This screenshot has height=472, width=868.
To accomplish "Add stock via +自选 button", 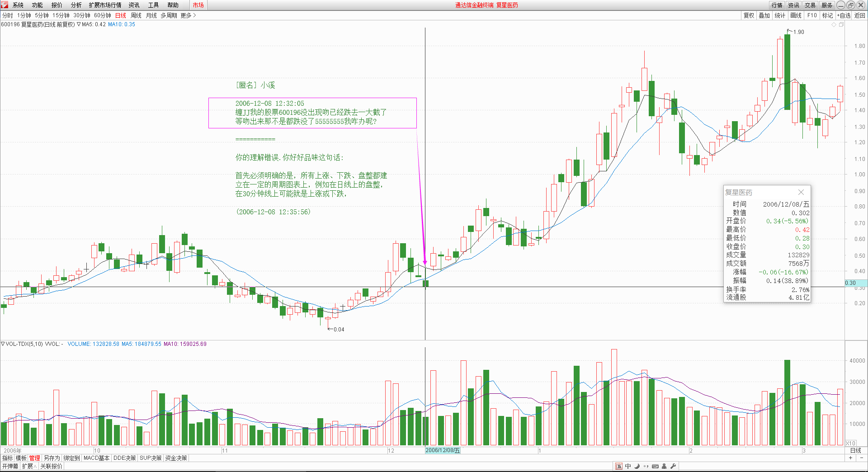I will pos(844,15).
